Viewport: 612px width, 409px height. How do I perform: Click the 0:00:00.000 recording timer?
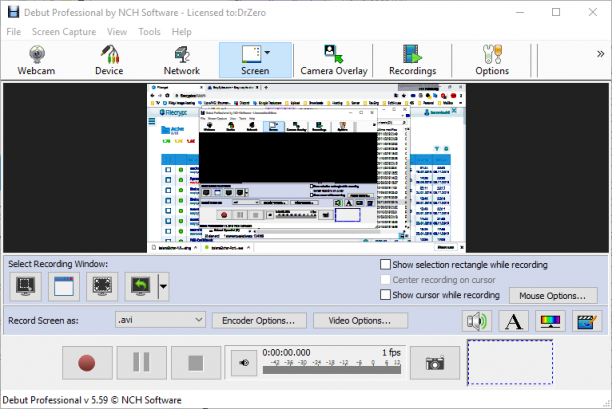coord(286,352)
